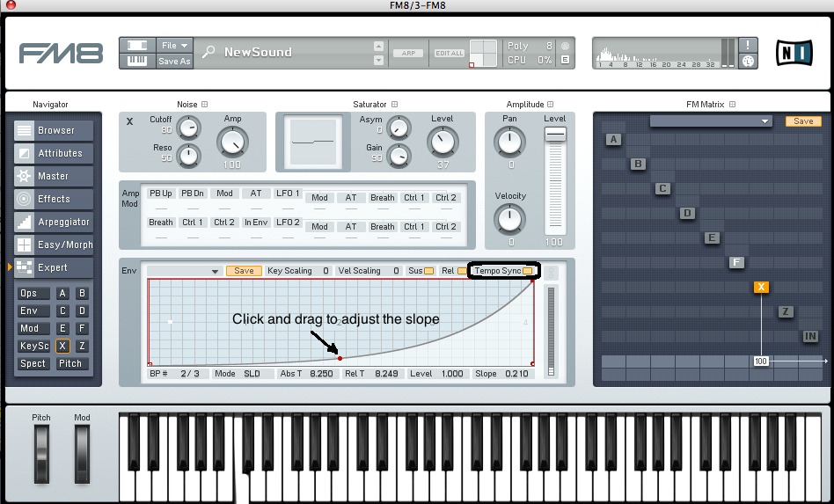Open the File dropdown menu
This screenshot has height=504, width=834.
[x=174, y=45]
